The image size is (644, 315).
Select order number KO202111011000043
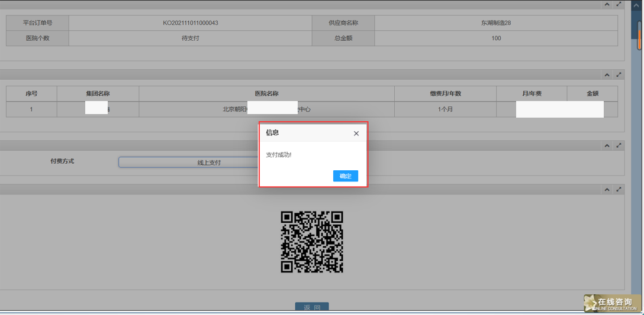point(191,23)
